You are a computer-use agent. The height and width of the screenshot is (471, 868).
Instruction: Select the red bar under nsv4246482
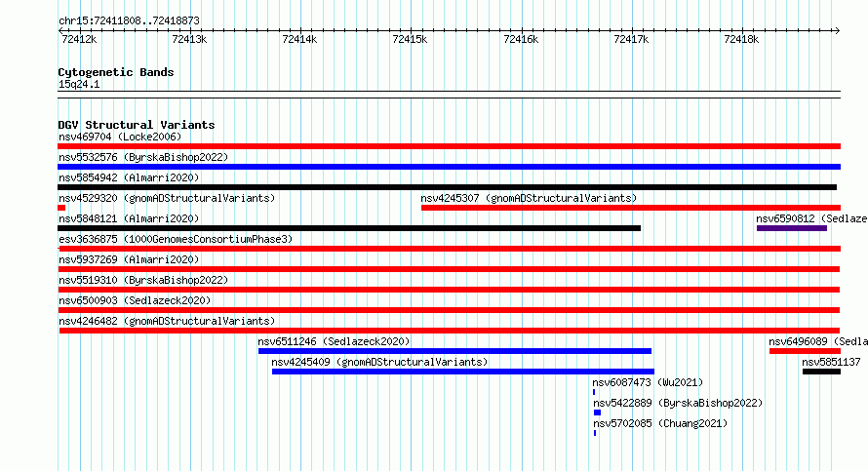[x=450, y=331]
